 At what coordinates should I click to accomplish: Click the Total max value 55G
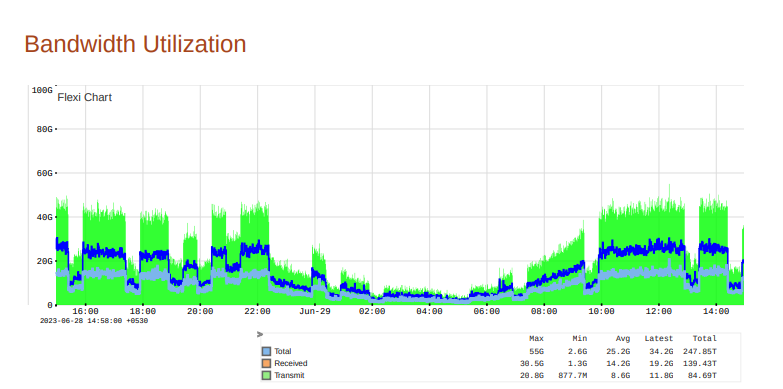[x=536, y=352]
